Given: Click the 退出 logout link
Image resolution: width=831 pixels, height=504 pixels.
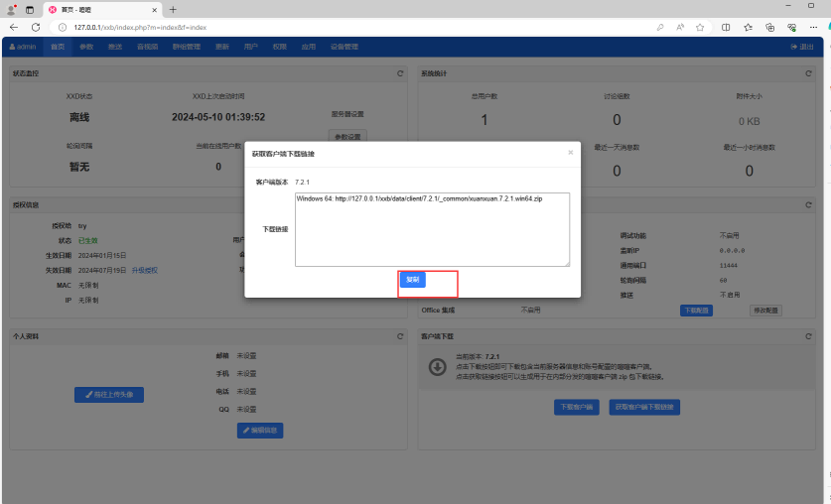Looking at the screenshot, I should click(801, 47).
